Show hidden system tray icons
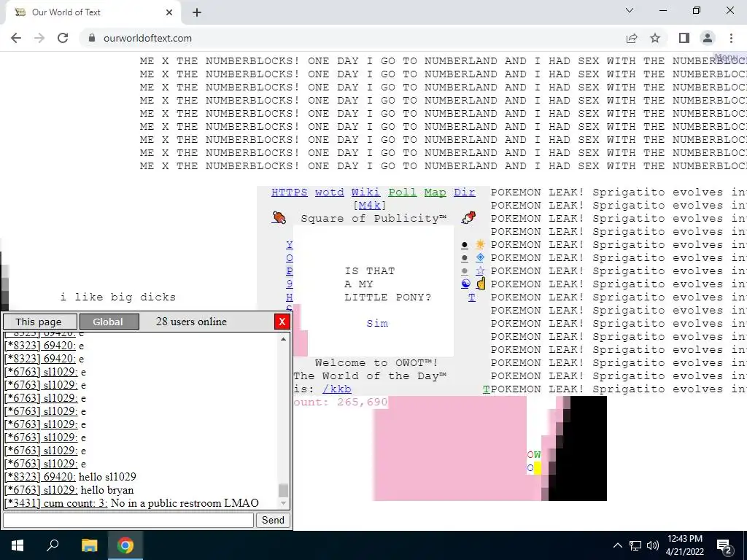The height and width of the screenshot is (560, 747). (x=617, y=545)
